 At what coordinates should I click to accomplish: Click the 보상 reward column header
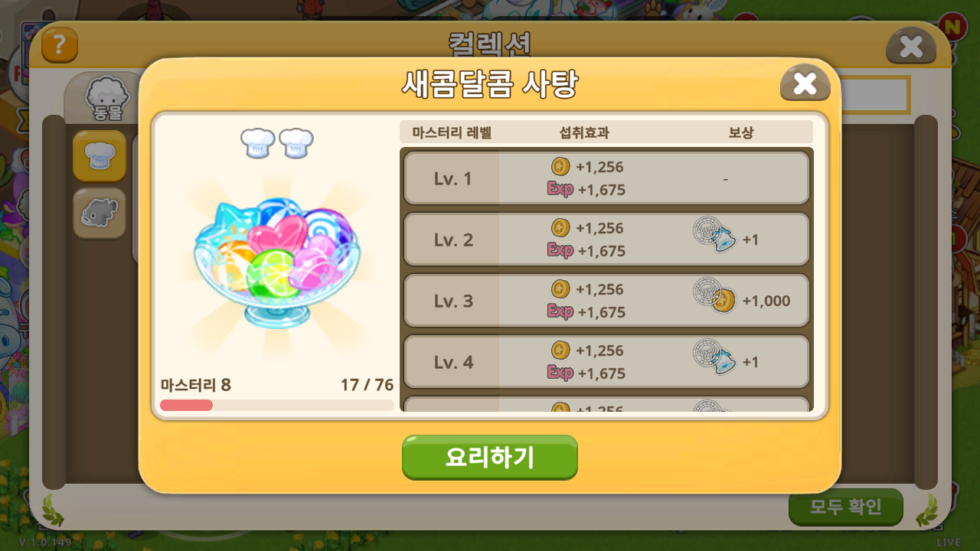[x=741, y=132]
